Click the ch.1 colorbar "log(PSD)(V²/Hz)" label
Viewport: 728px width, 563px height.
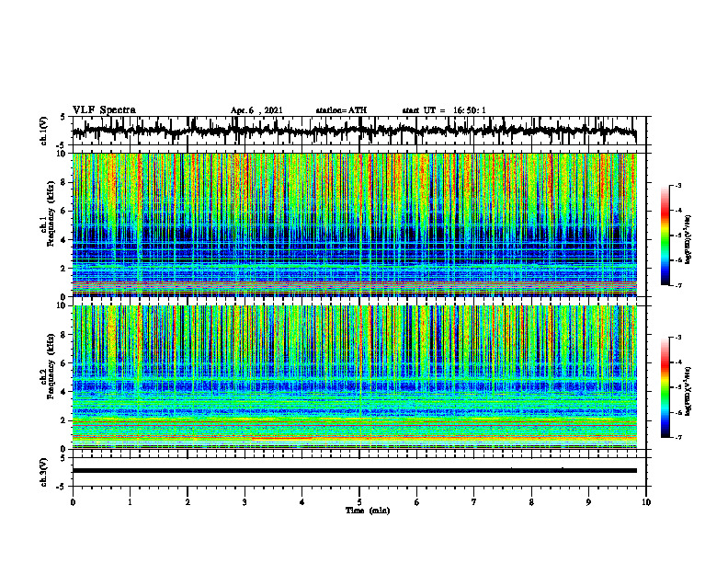coord(688,240)
